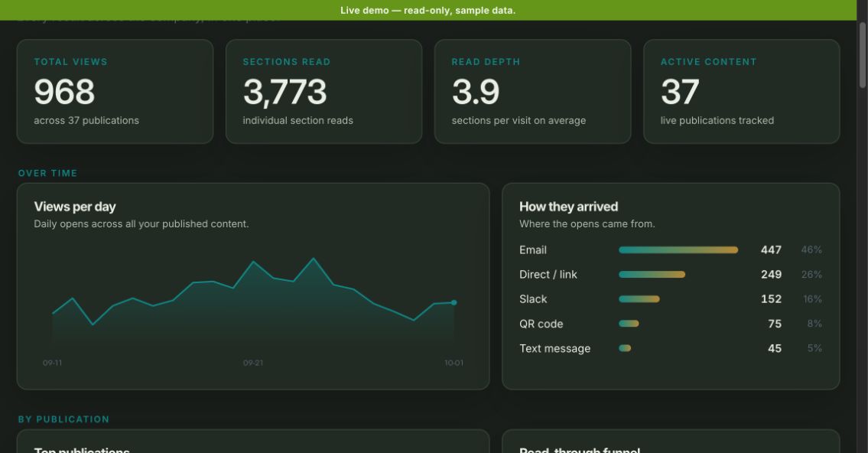Image resolution: width=868 pixels, height=453 pixels.
Task: Click the 16% Slack share
Action: 812,299
